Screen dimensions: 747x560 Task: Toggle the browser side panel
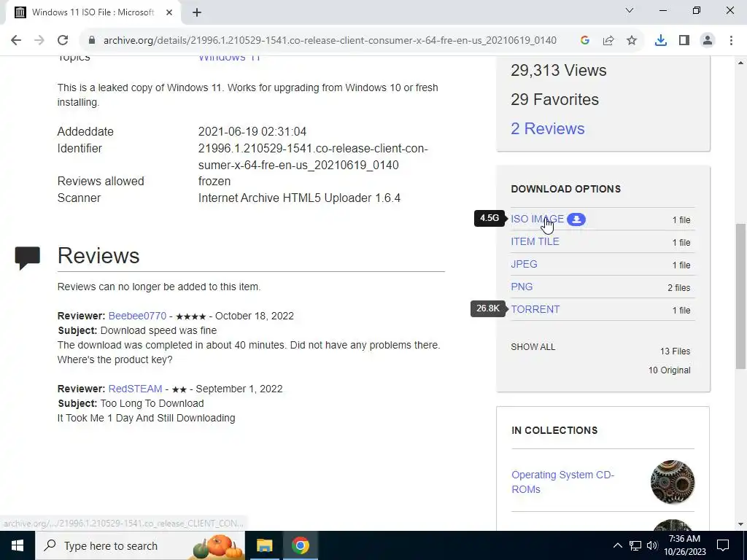pyautogui.click(x=684, y=41)
